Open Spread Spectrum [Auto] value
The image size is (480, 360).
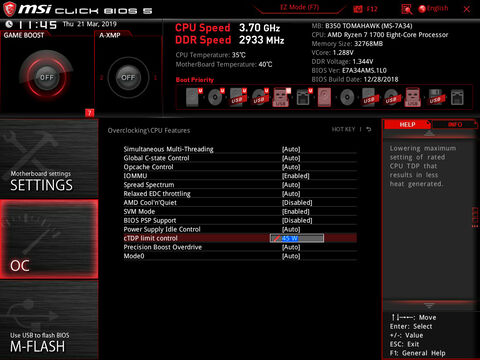pos(291,185)
